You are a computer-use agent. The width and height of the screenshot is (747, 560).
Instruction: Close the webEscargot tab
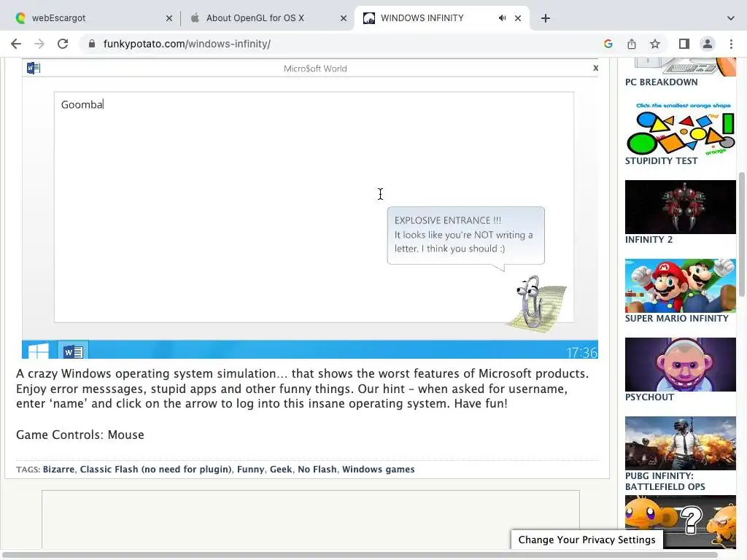pos(169,18)
